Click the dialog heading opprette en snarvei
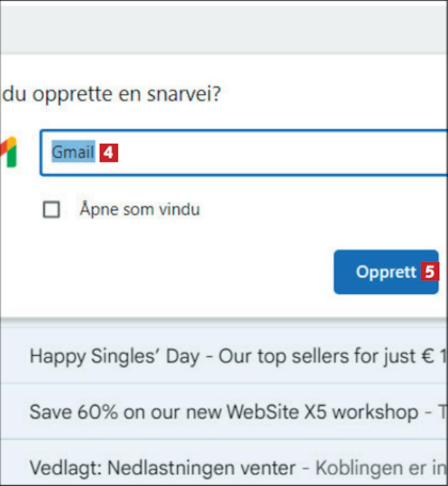Viewport: 448px width, 486px height. click(111, 94)
